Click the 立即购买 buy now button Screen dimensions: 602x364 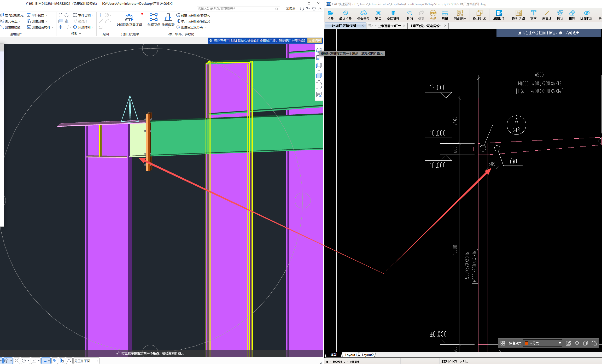315,40
